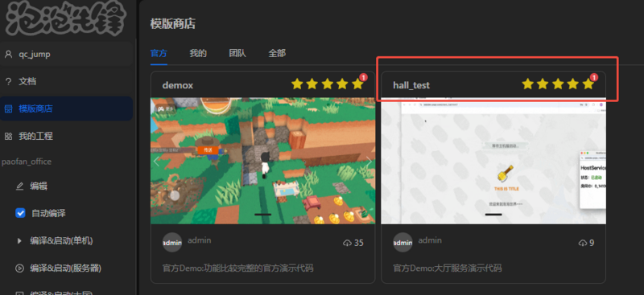Image resolution: width=644 pixels, height=295 pixels.
Task: Click the first star on hall_test rating
Action: (527, 84)
